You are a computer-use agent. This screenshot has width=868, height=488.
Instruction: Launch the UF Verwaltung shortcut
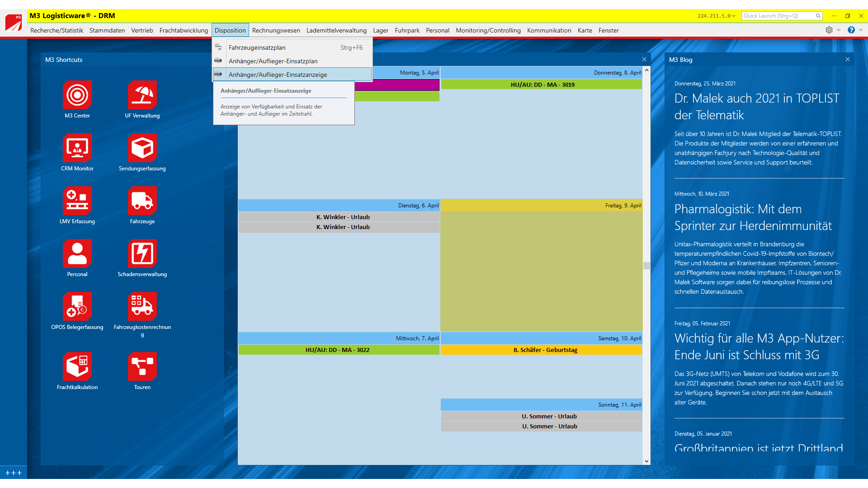(142, 95)
